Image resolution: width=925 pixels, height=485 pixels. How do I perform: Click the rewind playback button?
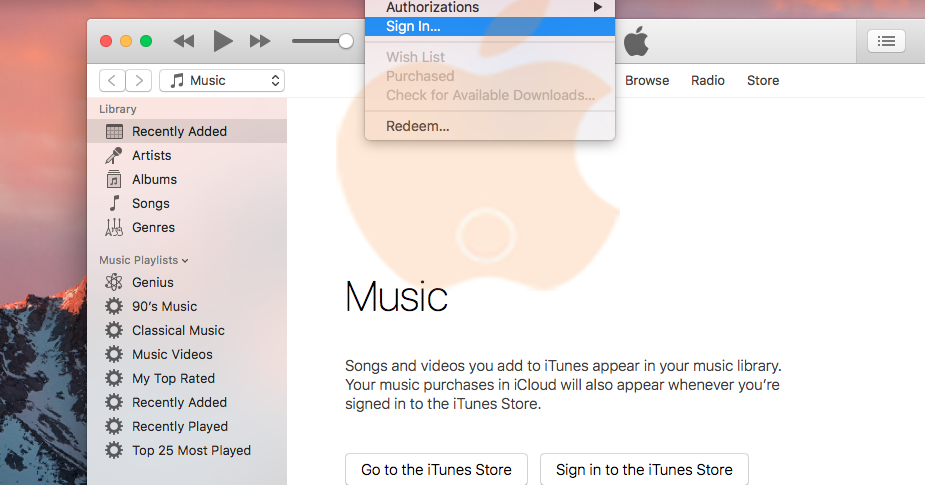(x=183, y=41)
